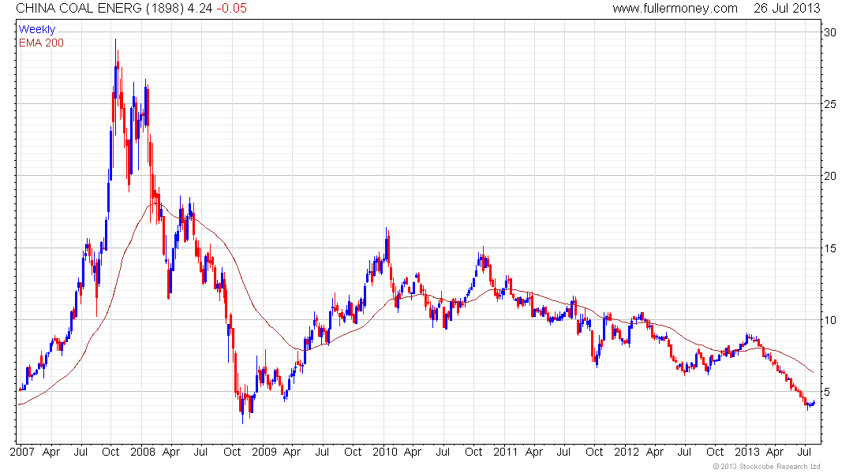Image resolution: width=868 pixels, height=473 pixels.
Task: Click the Oct label just before 2013
Action: tap(715, 452)
